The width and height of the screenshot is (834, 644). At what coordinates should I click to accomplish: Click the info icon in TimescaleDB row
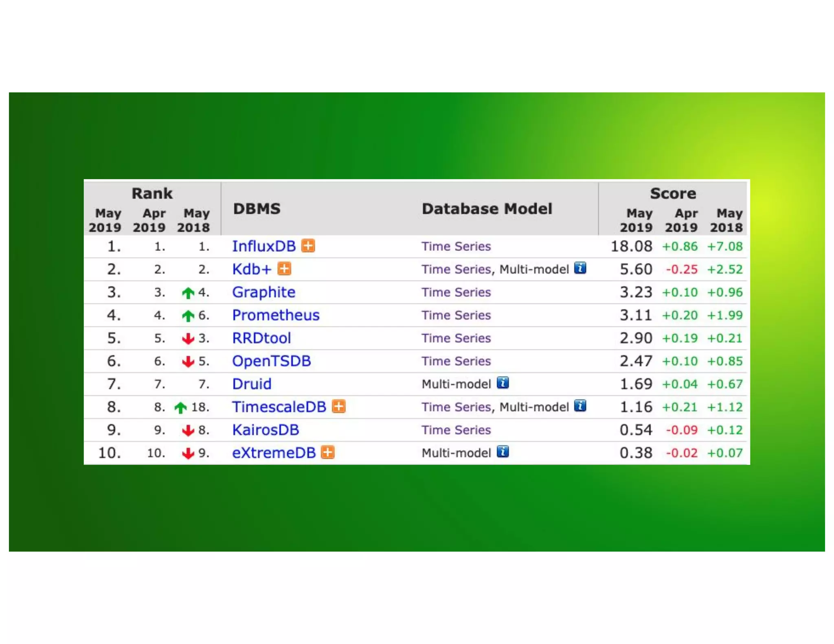580,406
